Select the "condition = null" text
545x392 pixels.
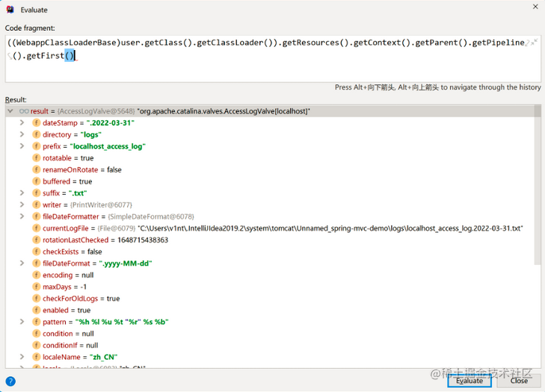click(69, 333)
